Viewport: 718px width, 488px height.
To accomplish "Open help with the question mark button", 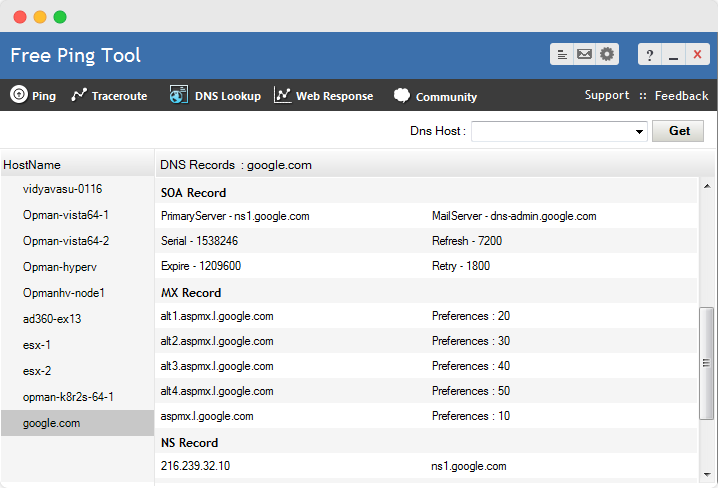I will coord(650,55).
